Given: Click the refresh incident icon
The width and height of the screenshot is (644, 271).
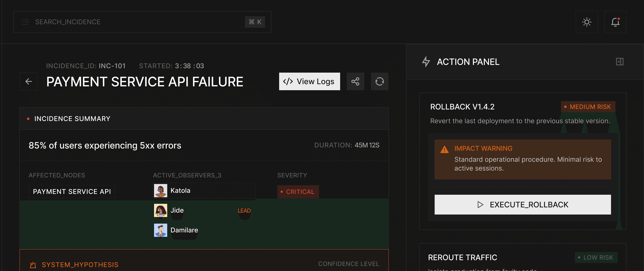Looking at the screenshot, I should coord(379,81).
